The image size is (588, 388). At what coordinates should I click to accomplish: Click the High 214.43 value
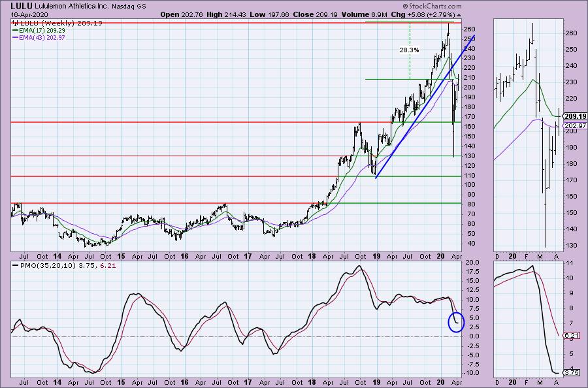[x=227, y=14]
